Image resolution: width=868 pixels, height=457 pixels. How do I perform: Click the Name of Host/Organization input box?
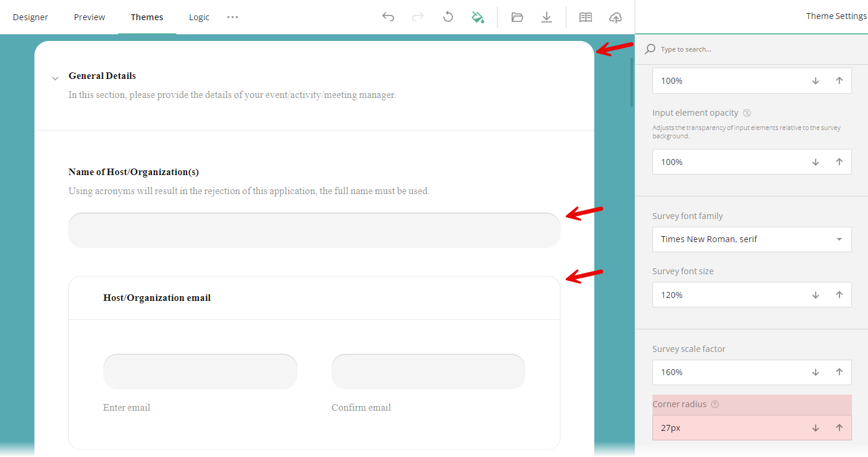coord(314,230)
